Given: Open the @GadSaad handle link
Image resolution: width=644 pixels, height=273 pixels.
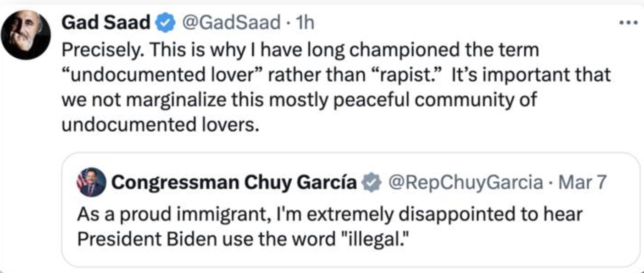Looking at the screenshot, I should (x=230, y=23).
